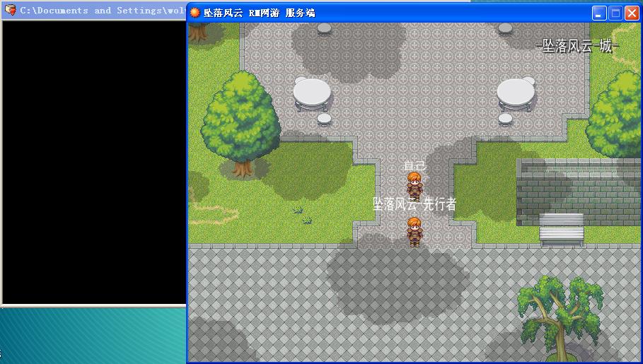643x364 pixels.
Task: Click the 坠落风云-先行者 name label
Action: [415, 204]
